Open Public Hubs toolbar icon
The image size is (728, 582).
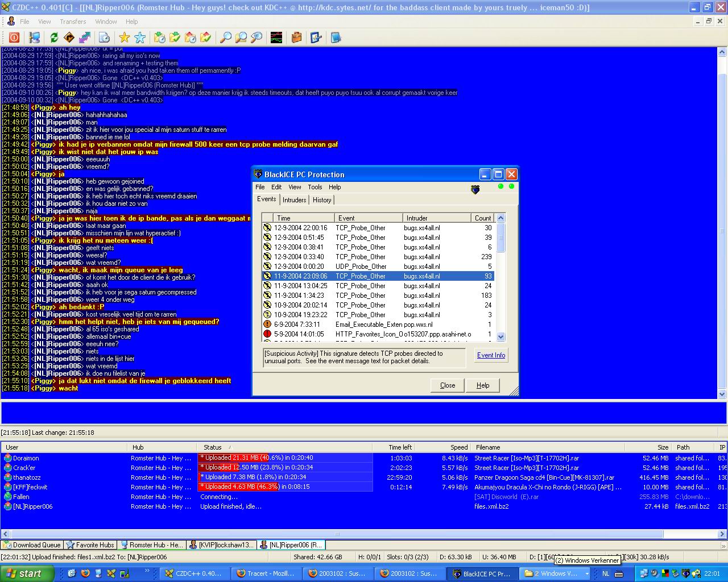[35, 38]
